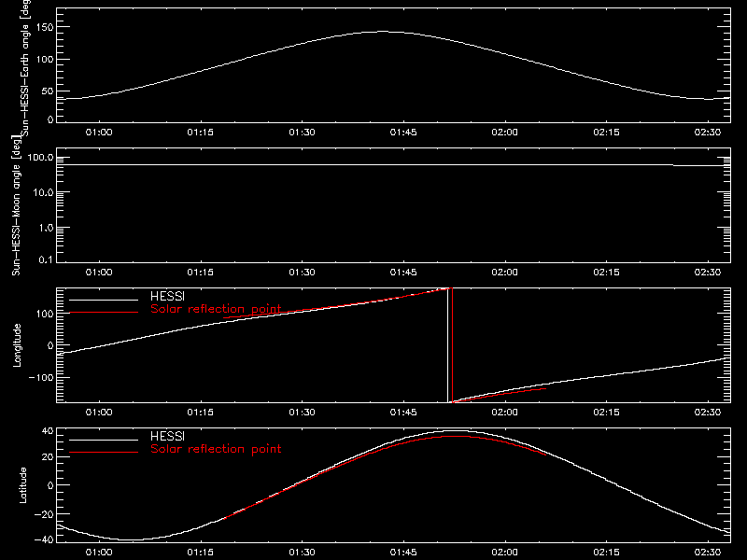Click the red legend line in Latitude plot

click(104, 452)
